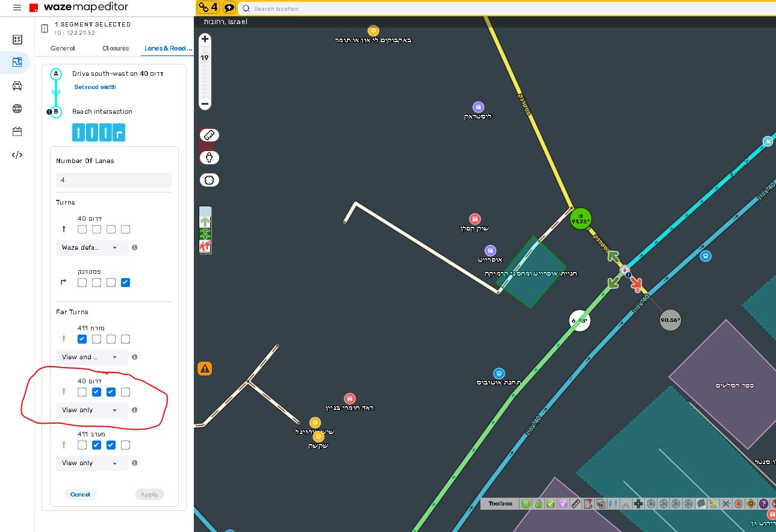Click the green power icon in Toolbox
The image size is (776, 532).
pos(526,504)
